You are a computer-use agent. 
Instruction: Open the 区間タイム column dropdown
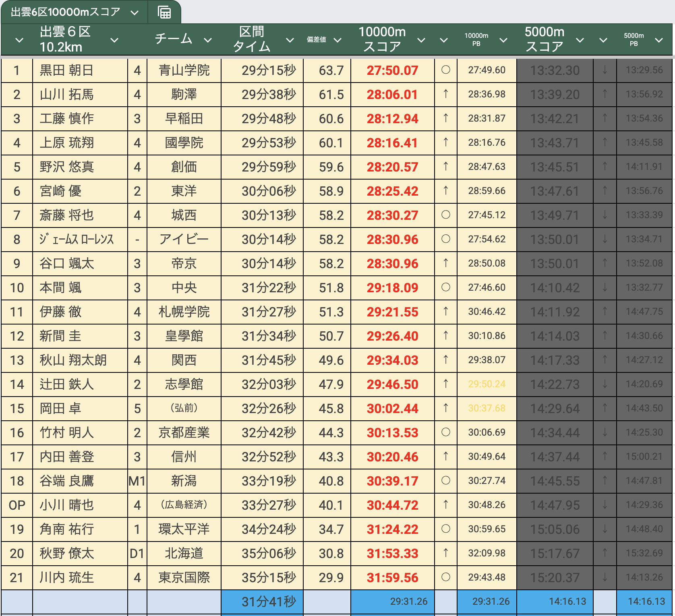click(x=290, y=40)
